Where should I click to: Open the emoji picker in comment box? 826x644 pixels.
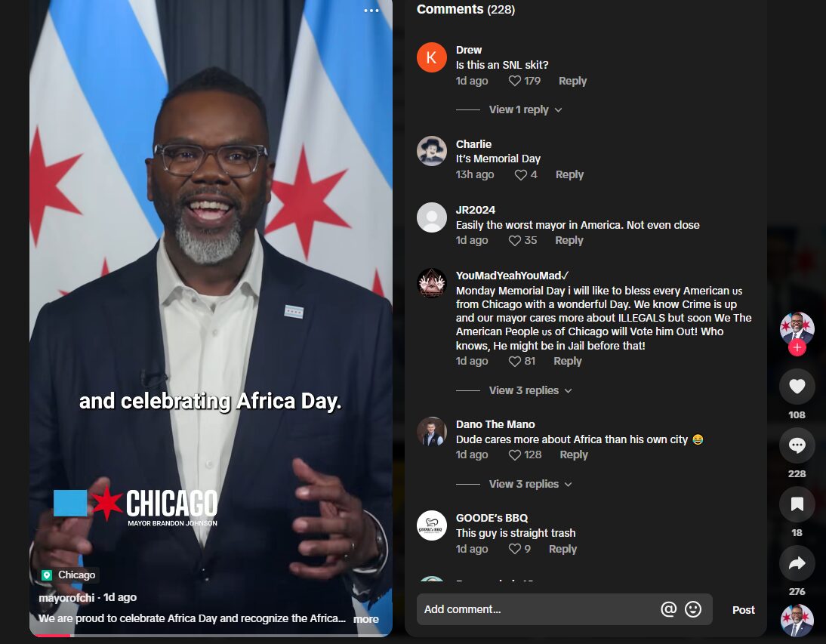[692, 609]
